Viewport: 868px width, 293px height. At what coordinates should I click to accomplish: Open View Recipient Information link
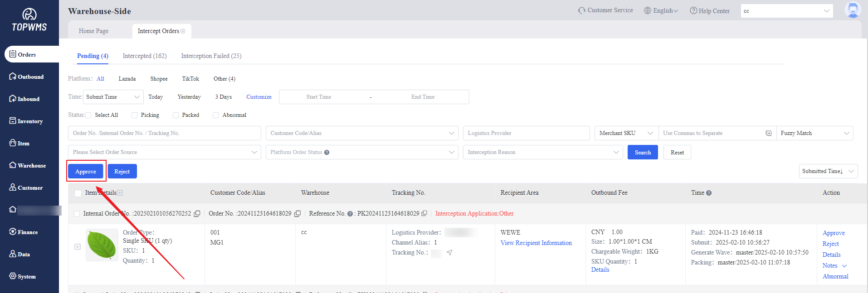(x=536, y=243)
